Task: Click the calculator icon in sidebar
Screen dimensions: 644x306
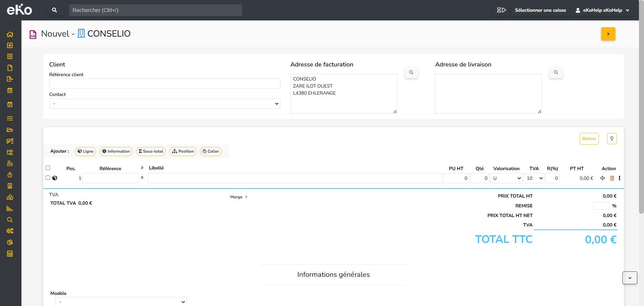Action: 10,254
